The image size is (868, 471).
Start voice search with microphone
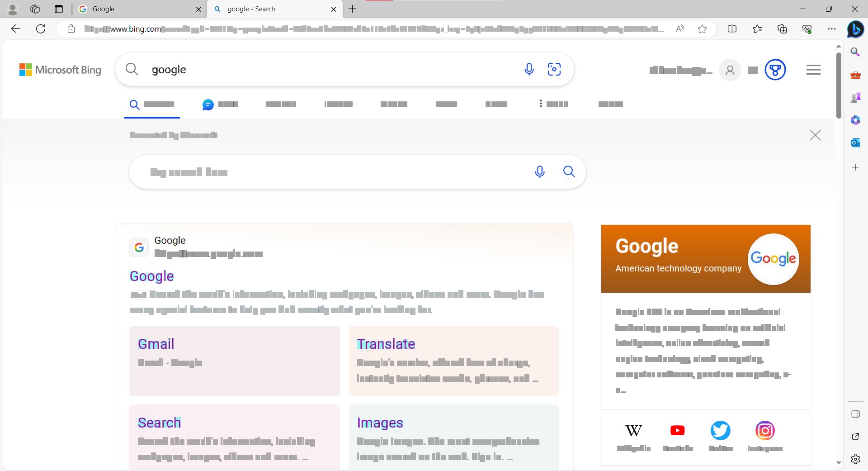point(529,69)
